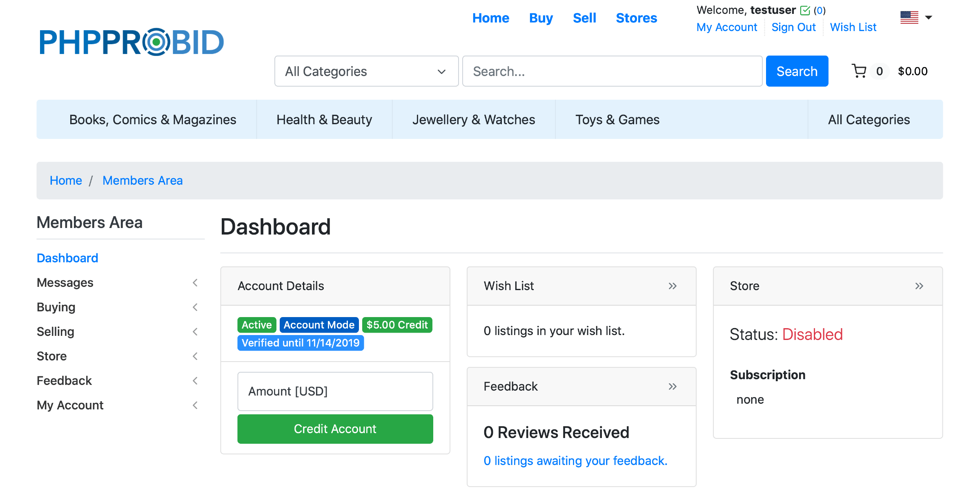The image size is (980, 494).
Task: Click the blue Search button
Action: pos(797,72)
